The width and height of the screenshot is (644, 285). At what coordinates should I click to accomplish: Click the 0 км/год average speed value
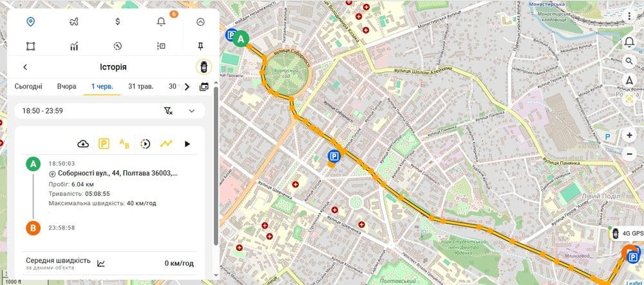179,264
